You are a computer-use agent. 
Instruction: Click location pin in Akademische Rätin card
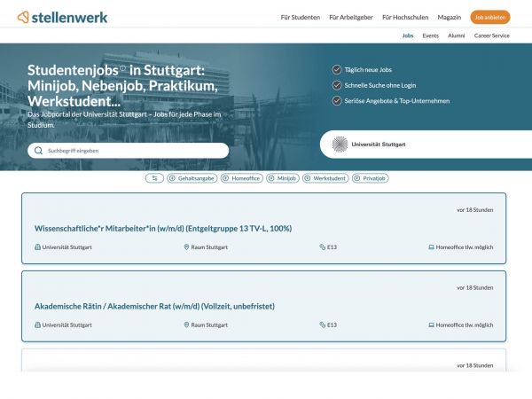186,325
